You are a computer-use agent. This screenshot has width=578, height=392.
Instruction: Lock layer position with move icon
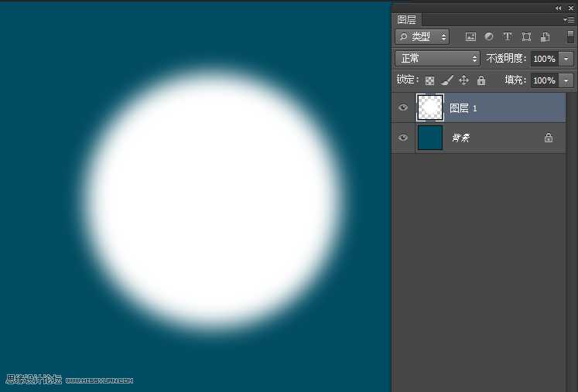click(x=463, y=80)
